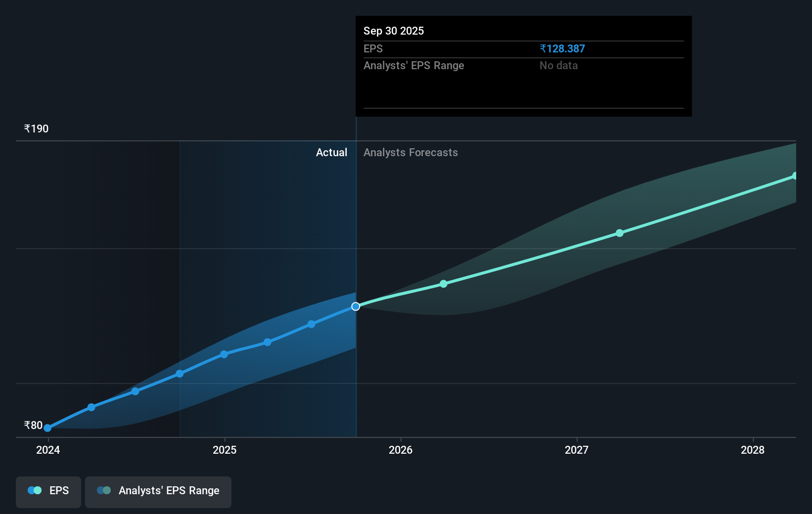
Task: Expand the Analysts Forecasts section
Action: tap(410, 152)
